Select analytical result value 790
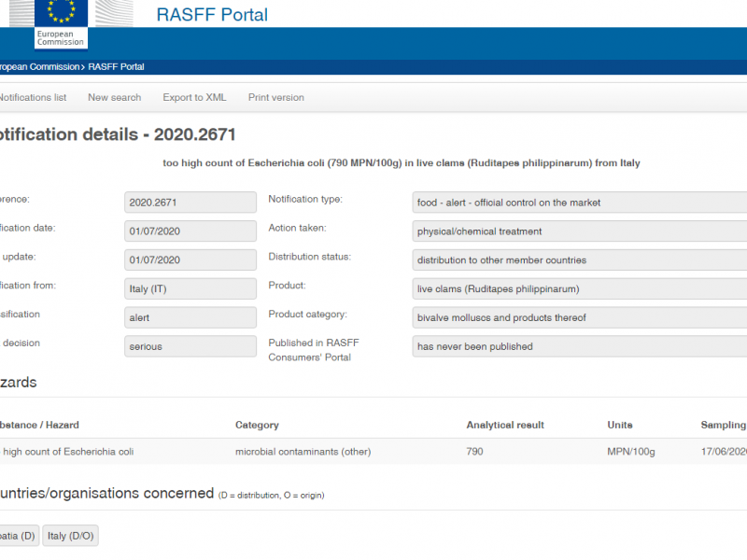747x560 pixels. [474, 452]
